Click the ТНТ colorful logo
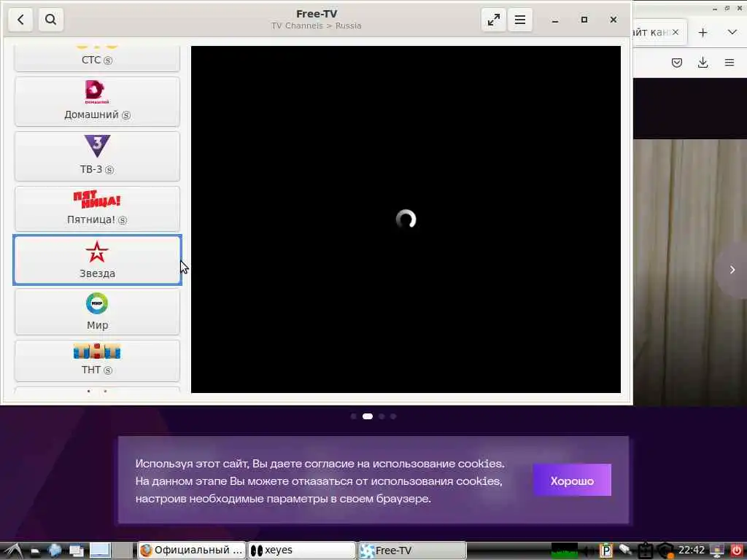Screen dimensions: 747x560 point(97,351)
